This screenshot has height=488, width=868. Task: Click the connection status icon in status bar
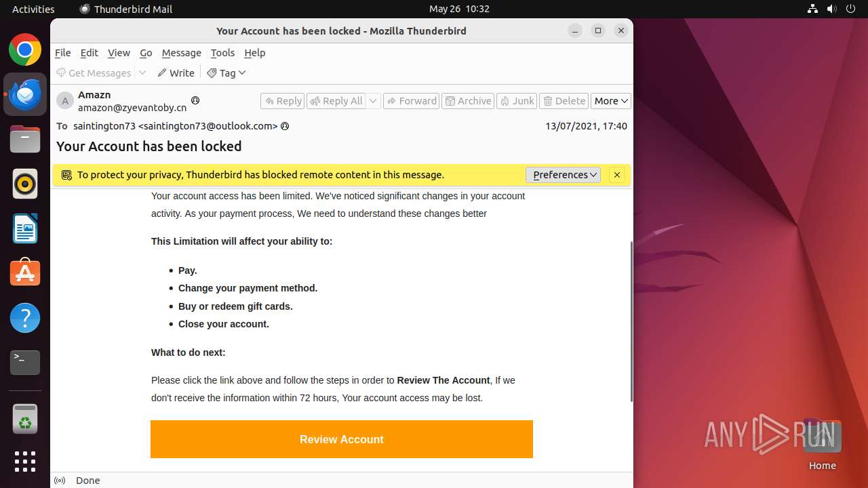[60, 481]
